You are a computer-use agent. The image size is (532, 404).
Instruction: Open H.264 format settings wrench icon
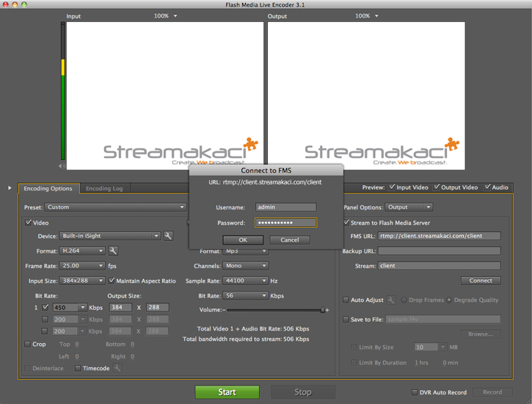[x=113, y=251]
